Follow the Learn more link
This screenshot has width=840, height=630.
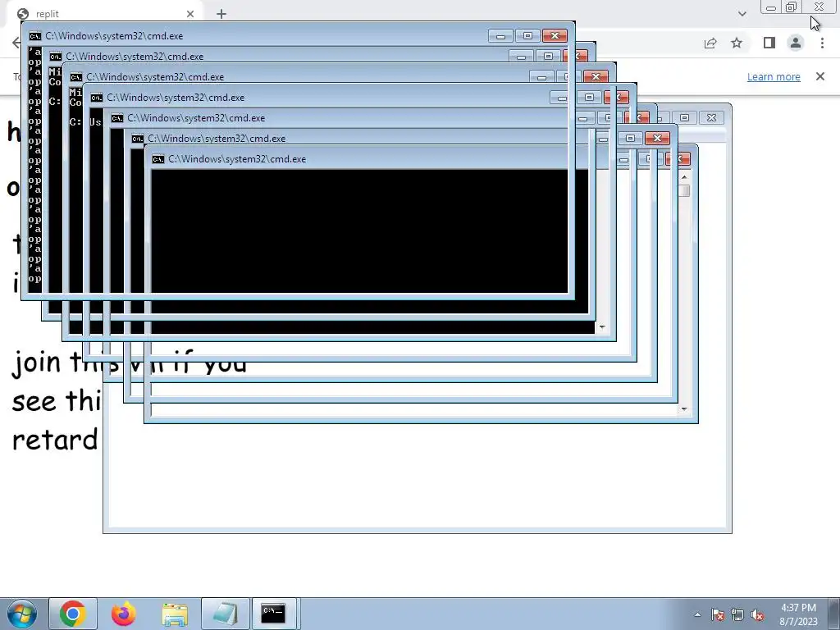774,76
